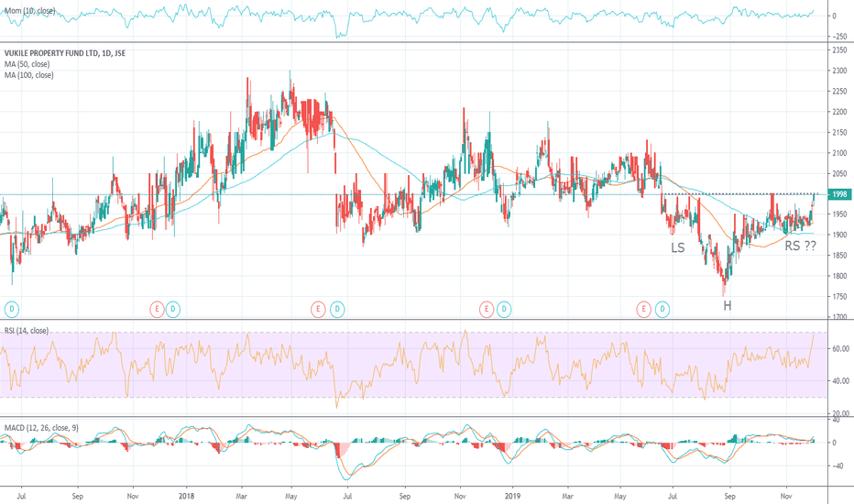Click the -250 level on the Momentum scale
This screenshot has width=854, height=504.
838,37
